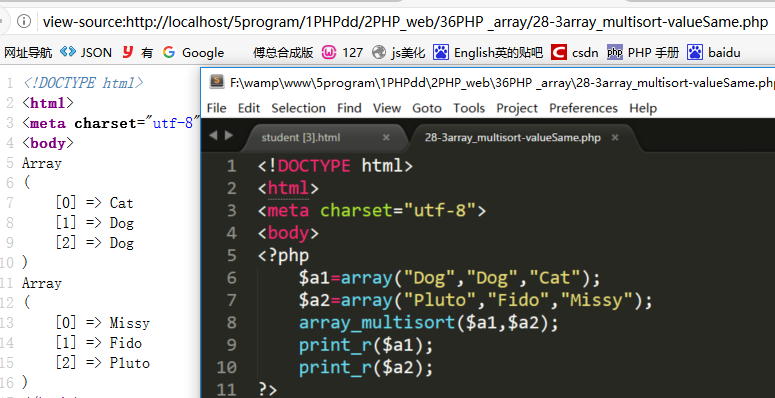Open the Help menu

[643, 108]
